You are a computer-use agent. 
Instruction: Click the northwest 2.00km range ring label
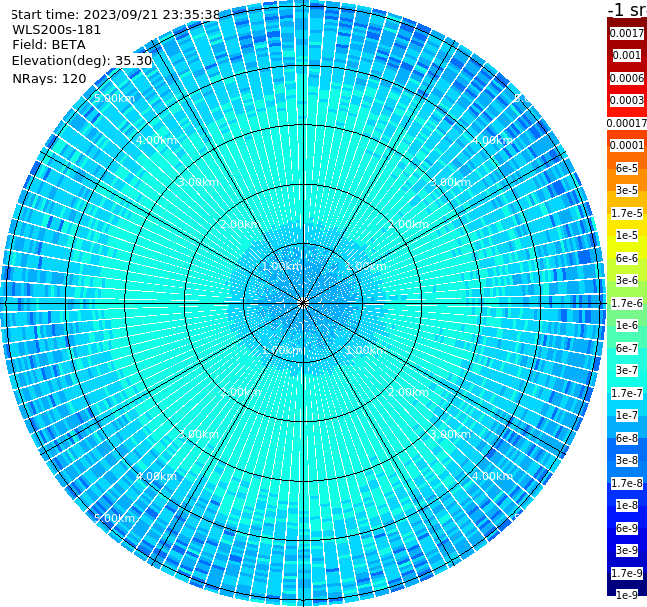coord(241,224)
